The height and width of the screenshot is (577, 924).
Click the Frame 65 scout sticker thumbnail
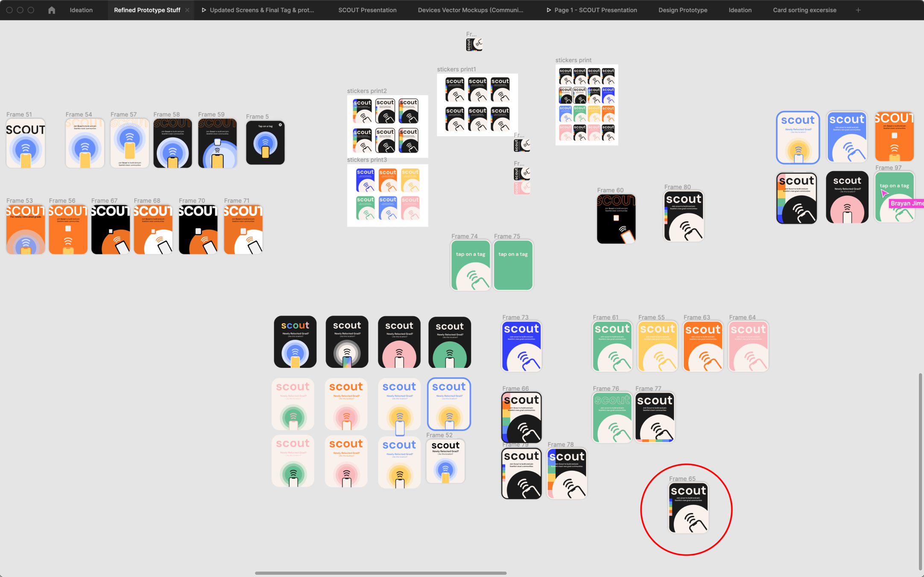(x=688, y=508)
